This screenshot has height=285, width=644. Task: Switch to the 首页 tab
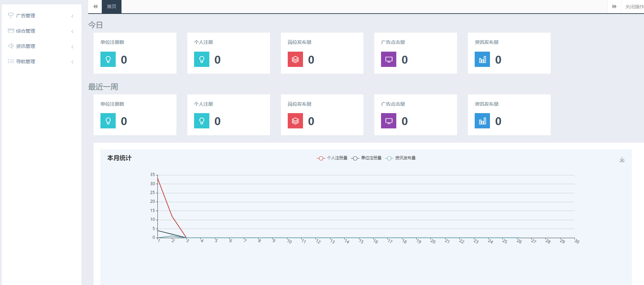click(x=112, y=6)
